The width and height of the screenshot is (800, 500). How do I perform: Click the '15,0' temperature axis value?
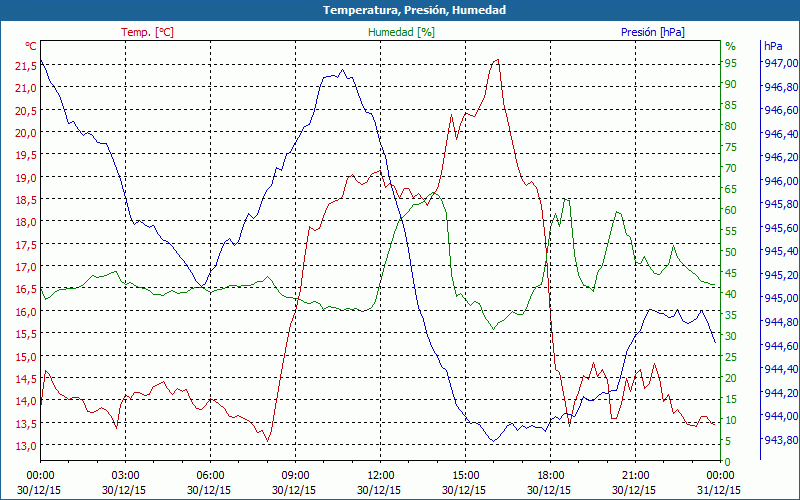(x=26, y=357)
